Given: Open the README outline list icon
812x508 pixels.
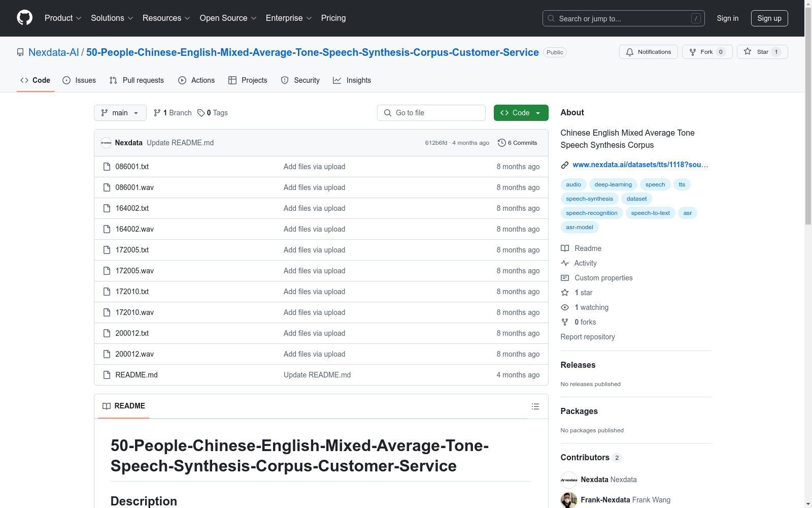Looking at the screenshot, I should coord(535,406).
